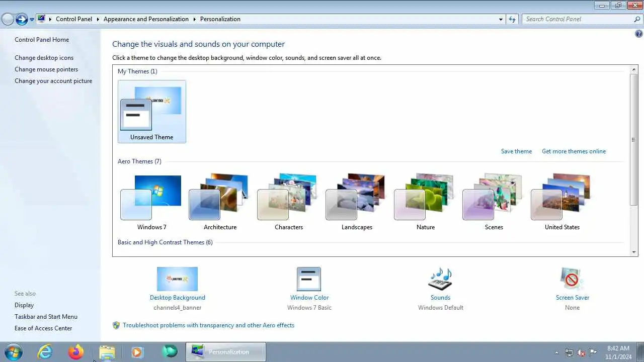Show hidden tray icons arrow

click(x=556, y=352)
